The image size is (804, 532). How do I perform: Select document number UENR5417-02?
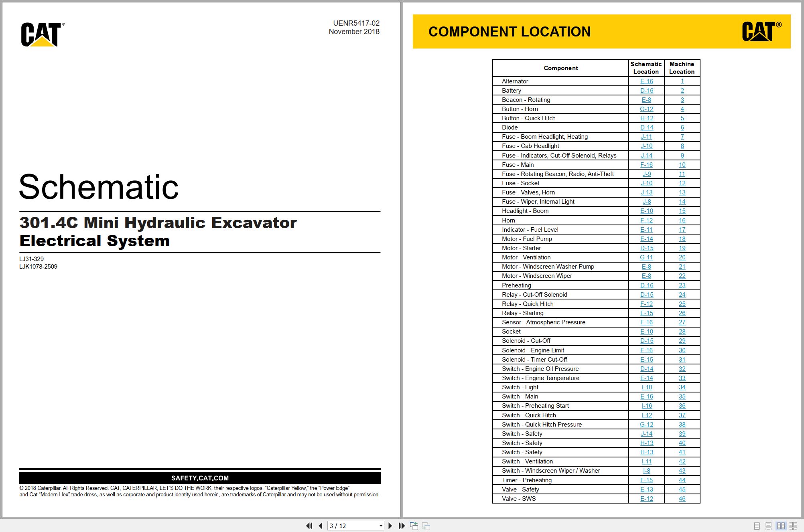tap(356, 23)
